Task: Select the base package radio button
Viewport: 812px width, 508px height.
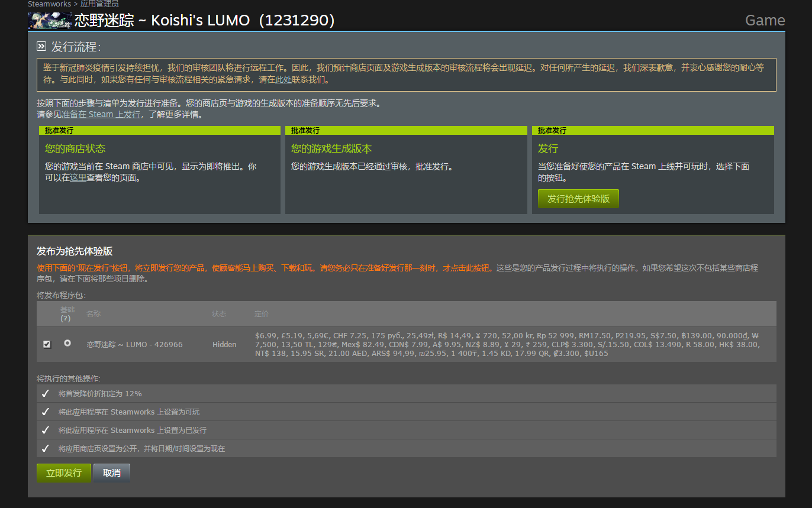Action: (x=67, y=342)
